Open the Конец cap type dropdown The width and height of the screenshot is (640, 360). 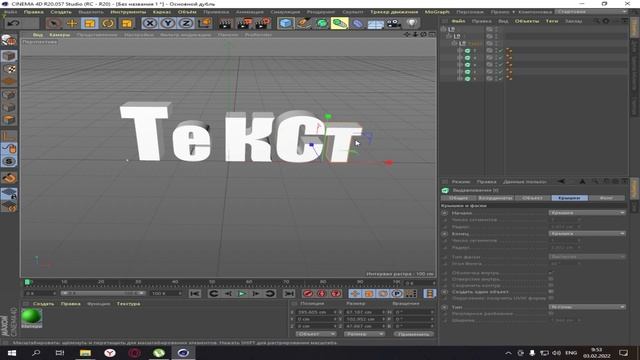pyautogui.click(x=587, y=233)
